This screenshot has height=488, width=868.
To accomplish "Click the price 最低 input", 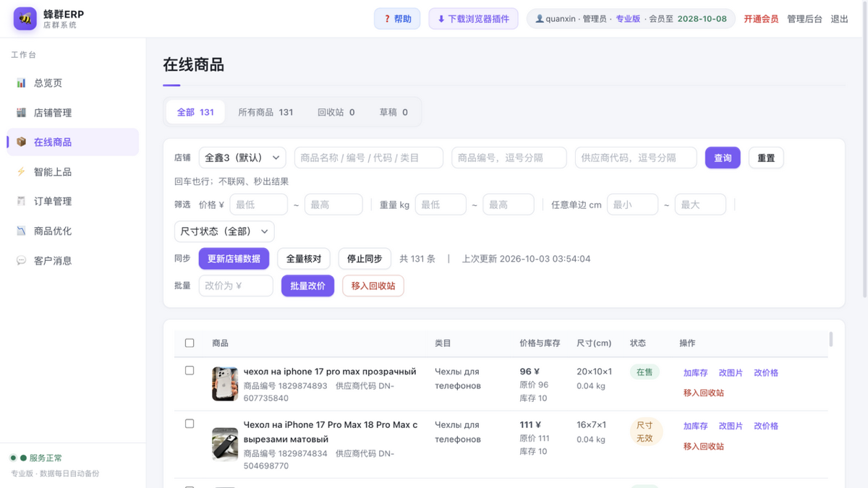I will pyautogui.click(x=259, y=205).
